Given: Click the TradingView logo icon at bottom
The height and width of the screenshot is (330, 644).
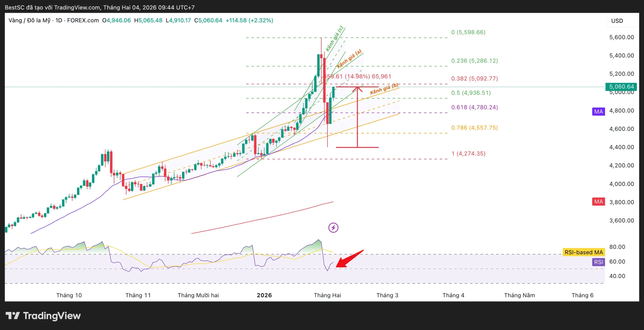Looking at the screenshot, I should pos(13,315).
